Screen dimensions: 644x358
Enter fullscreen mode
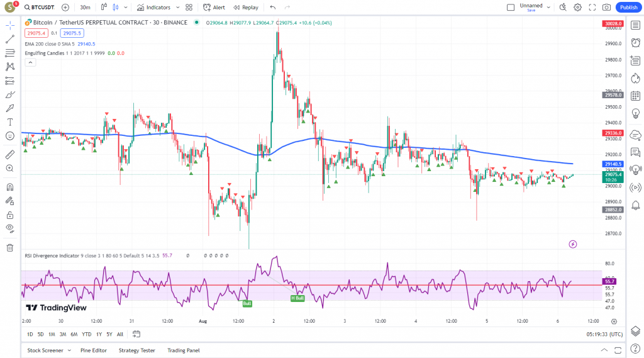pyautogui.click(x=592, y=8)
